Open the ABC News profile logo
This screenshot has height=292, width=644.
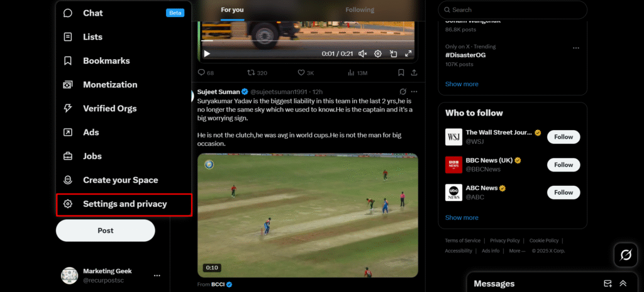pos(454,192)
